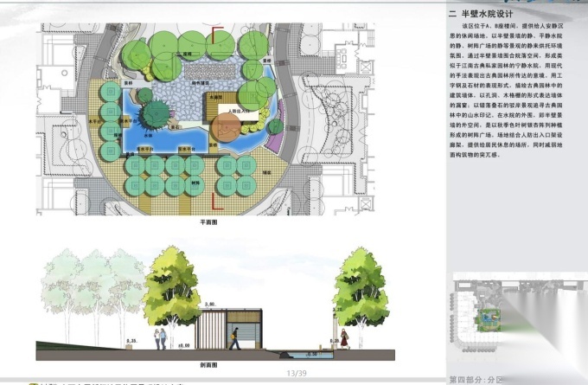Screen dimensions: 588x385
Task: Click the '置石' label on the plan
Action: pos(175,127)
